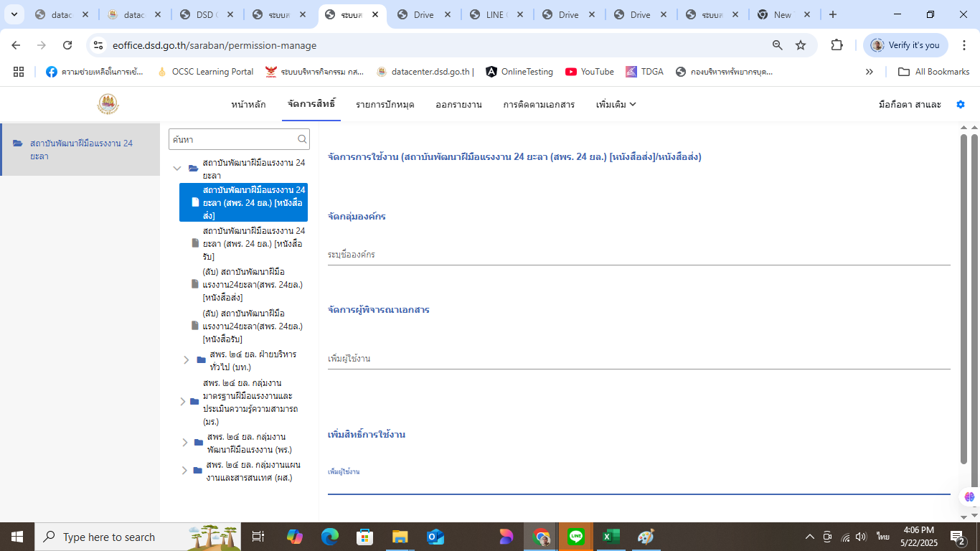
Task: Collapse the สถาบันพัฒนาฝีมือแรงงาน 24 ยะลา tree root
Action: pos(177,169)
